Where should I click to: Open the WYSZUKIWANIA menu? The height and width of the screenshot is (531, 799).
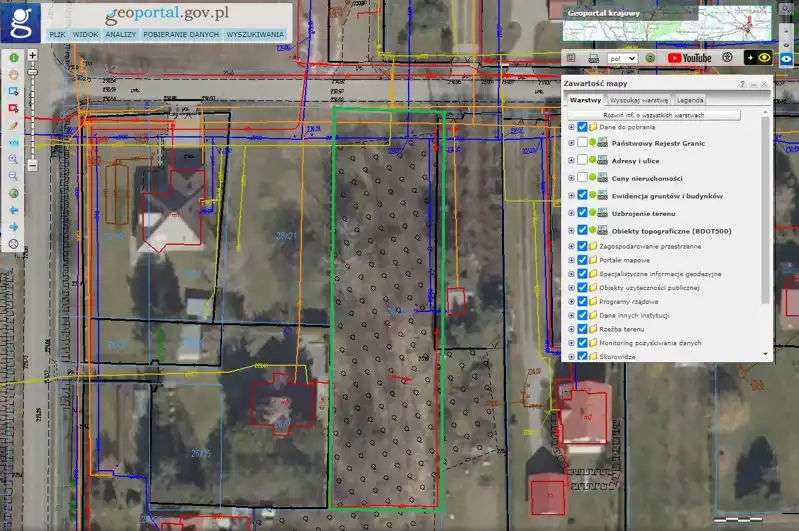[256, 34]
